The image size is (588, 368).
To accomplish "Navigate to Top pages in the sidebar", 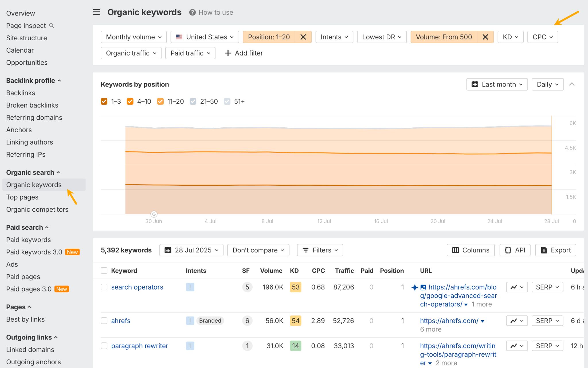I will point(22,197).
